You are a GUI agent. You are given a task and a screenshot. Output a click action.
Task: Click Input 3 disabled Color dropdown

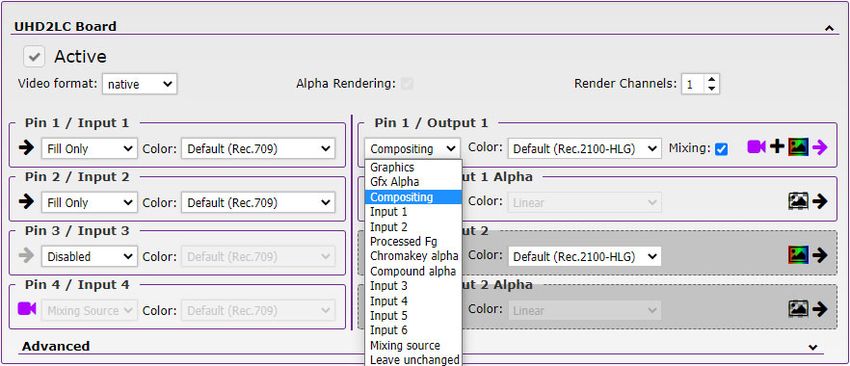pos(258,256)
